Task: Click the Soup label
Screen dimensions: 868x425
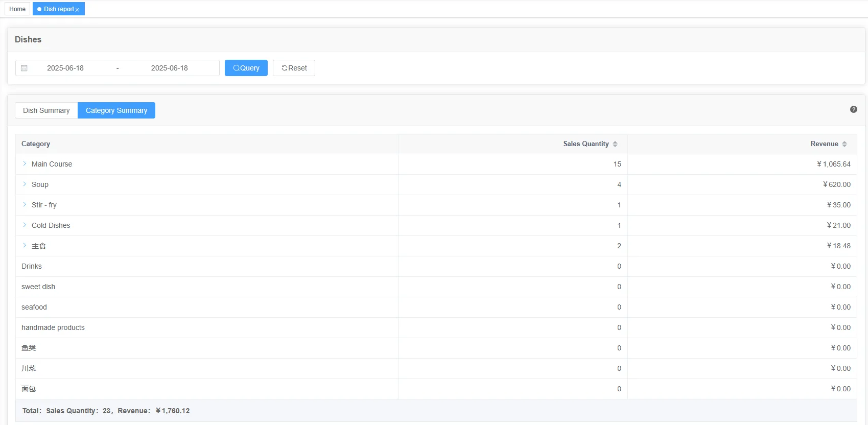Action: coord(40,184)
